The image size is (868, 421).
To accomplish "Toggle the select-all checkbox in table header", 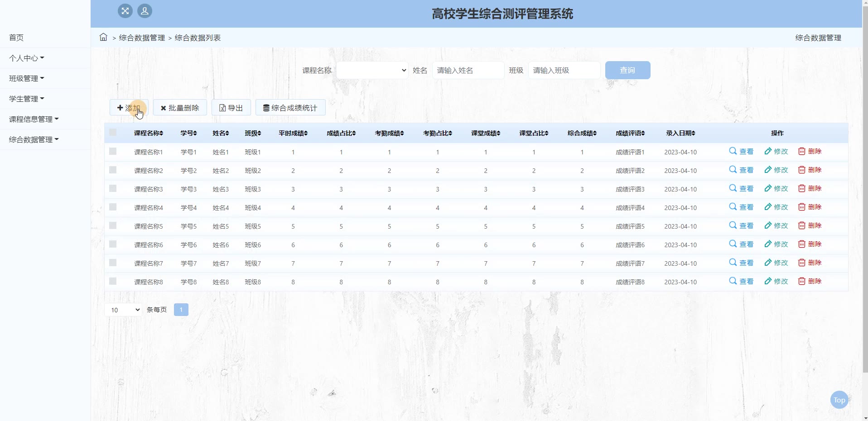I will pyautogui.click(x=113, y=133).
